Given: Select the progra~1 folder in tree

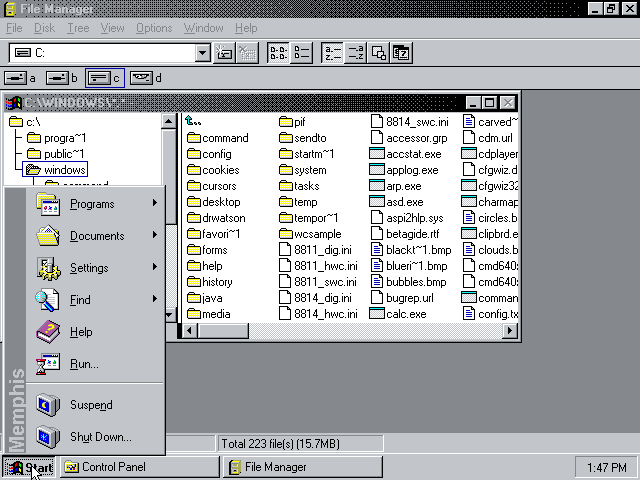Looking at the screenshot, I should pyautogui.click(x=63, y=138).
